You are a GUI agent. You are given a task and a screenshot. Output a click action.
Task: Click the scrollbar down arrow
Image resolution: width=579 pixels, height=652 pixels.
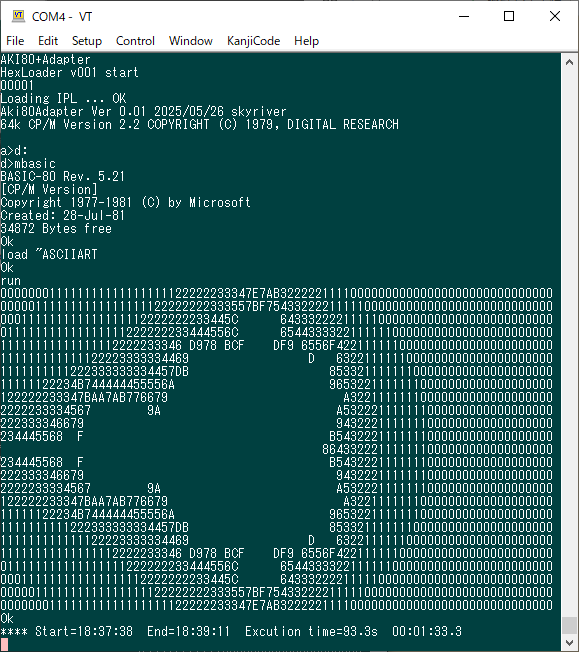(569, 643)
